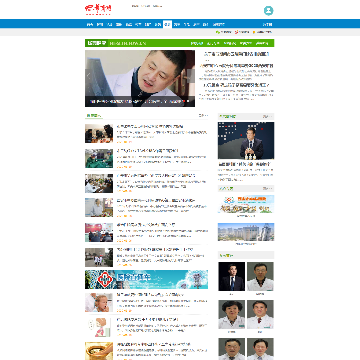Image resolution: width=360 pixels, height=360 pixels.
Task: Select the green-underlined news list tab
Action: click(x=94, y=116)
